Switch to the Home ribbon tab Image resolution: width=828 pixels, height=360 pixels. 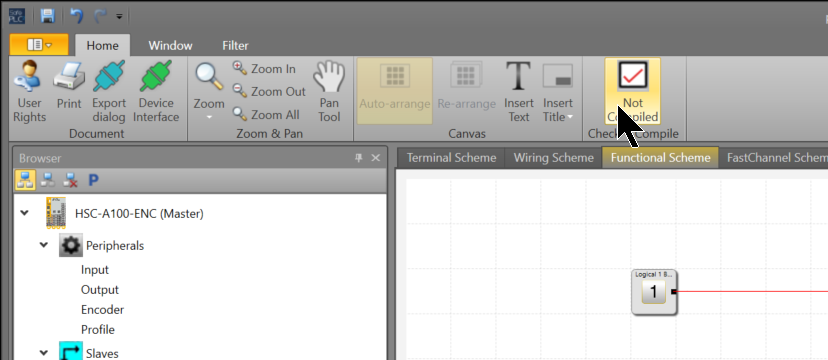(x=102, y=45)
